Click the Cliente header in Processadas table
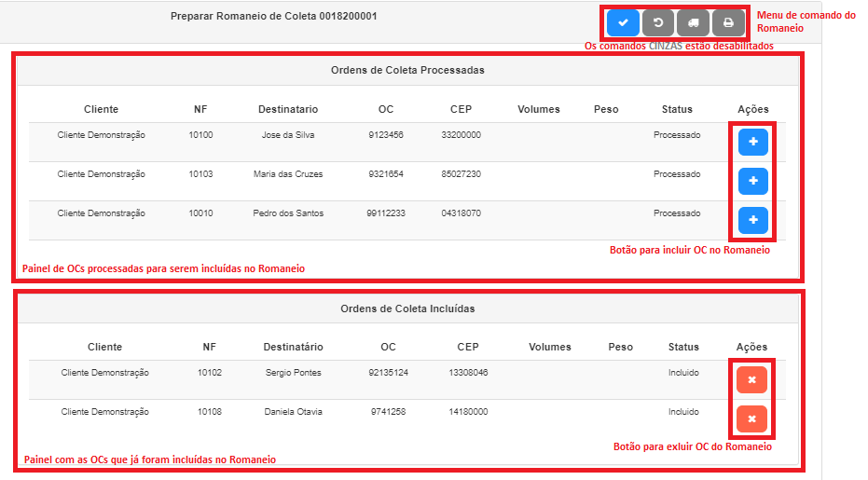 (x=101, y=109)
